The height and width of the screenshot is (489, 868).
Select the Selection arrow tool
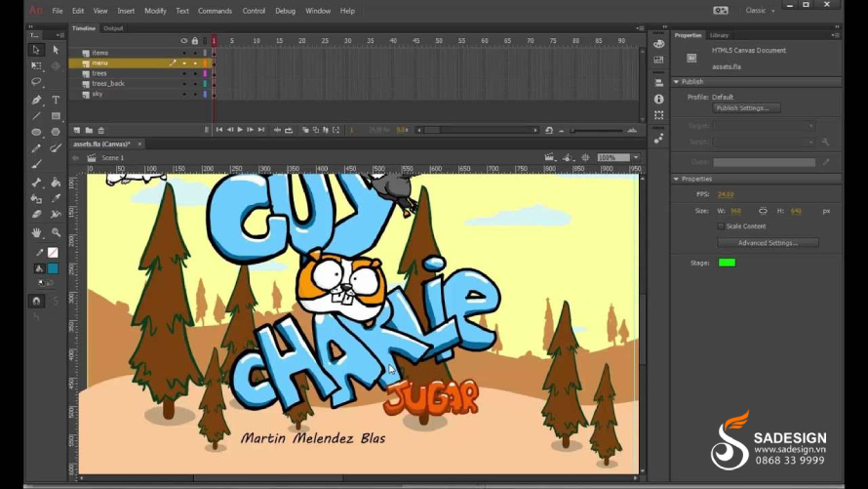pyautogui.click(x=36, y=50)
